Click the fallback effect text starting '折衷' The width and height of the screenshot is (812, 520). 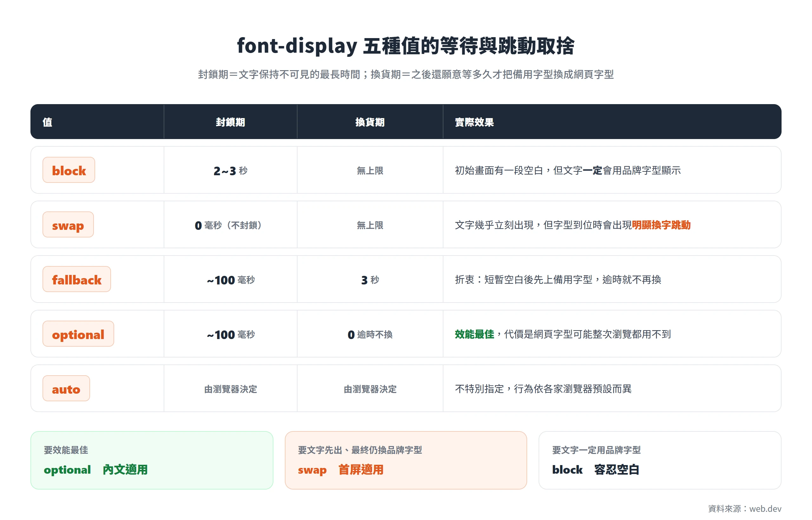tap(558, 280)
